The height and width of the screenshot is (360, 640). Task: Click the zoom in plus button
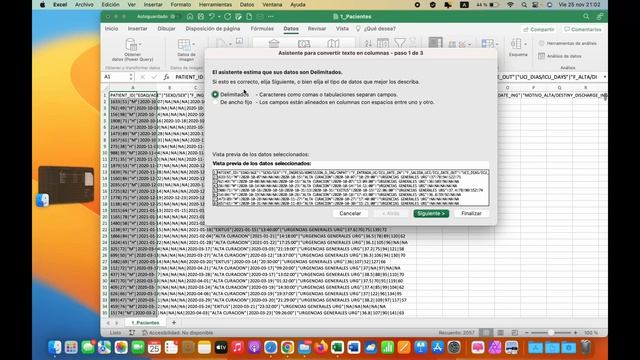[x=576, y=333]
